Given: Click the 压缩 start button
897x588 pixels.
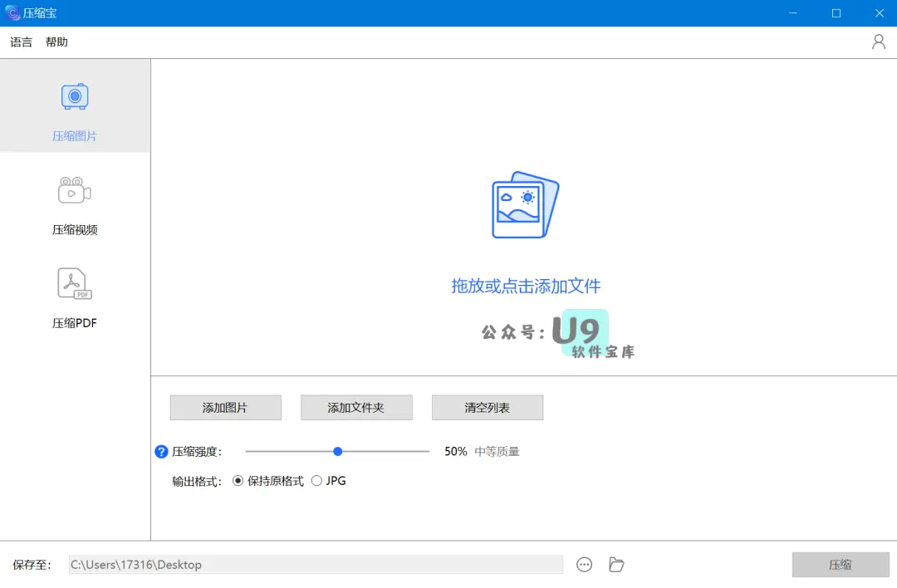Looking at the screenshot, I should point(841,565).
